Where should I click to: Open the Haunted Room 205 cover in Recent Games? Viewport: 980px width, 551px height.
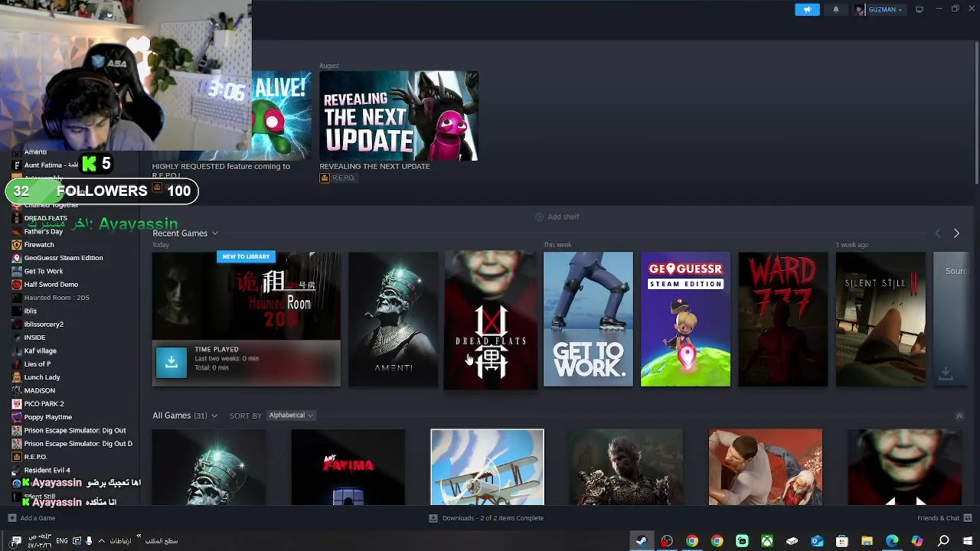pyautogui.click(x=246, y=296)
